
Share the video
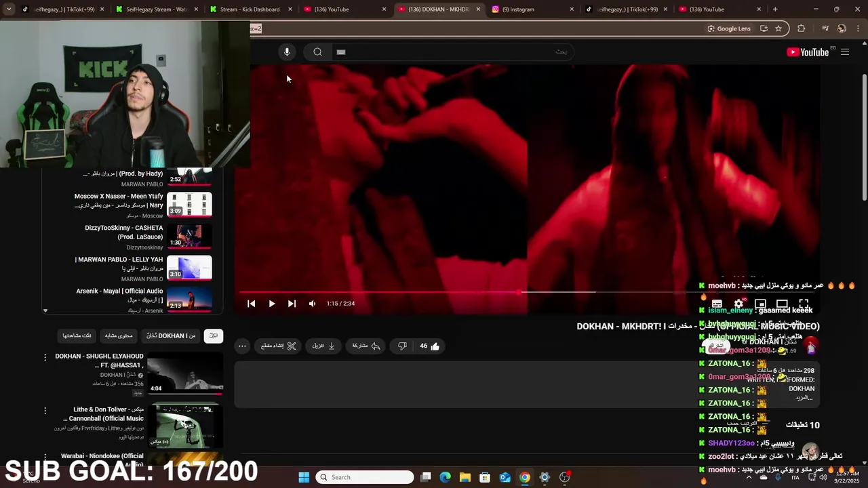click(366, 346)
